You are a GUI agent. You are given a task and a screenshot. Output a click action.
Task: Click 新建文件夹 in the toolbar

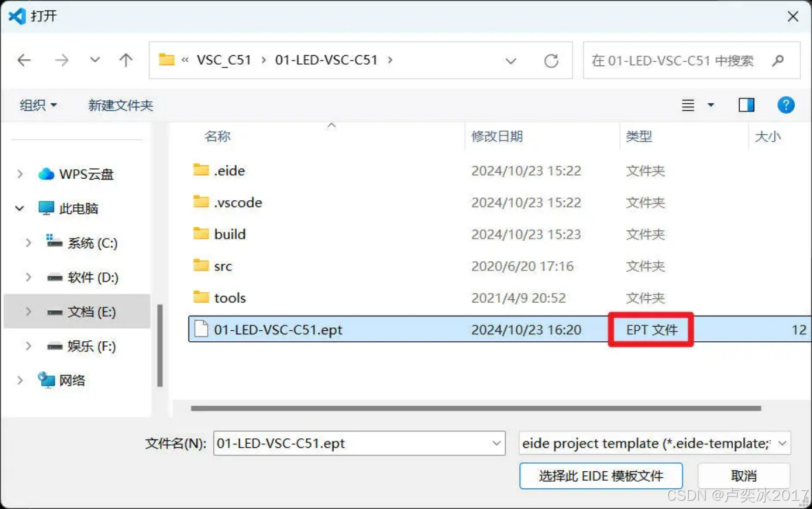pyautogui.click(x=120, y=106)
